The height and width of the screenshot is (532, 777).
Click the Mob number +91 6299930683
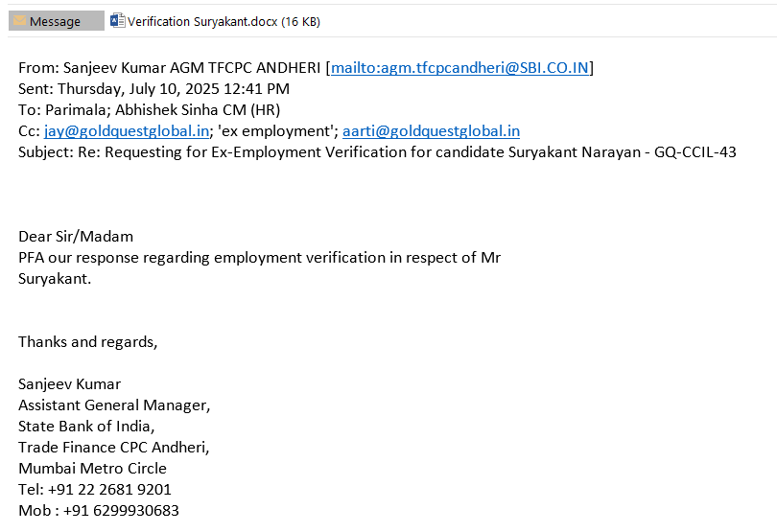pyautogui.click(x=121, y=510)
